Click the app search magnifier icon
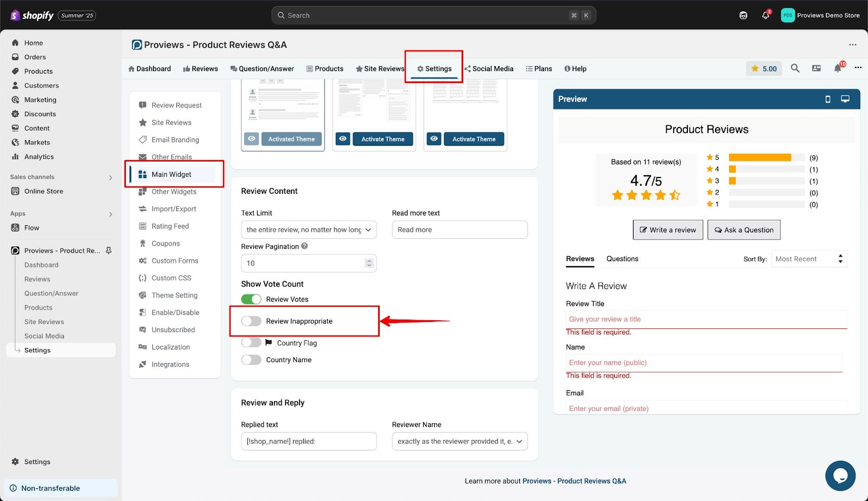 pos(795,68)
